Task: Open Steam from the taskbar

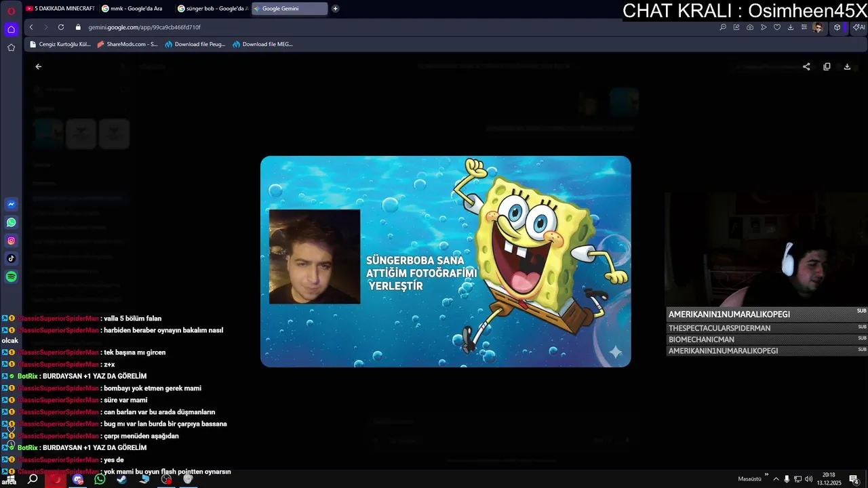Action: [121, 479]
